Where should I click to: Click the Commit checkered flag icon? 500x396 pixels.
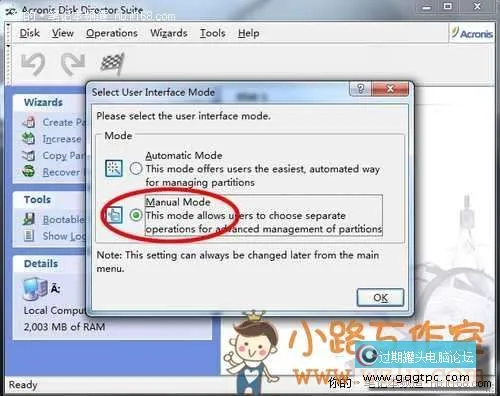pyautogui.click(x=113, y=63)
